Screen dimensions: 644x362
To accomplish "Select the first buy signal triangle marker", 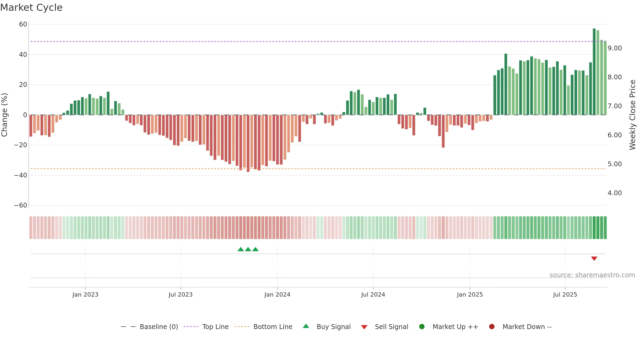I will tap(241, 249).
